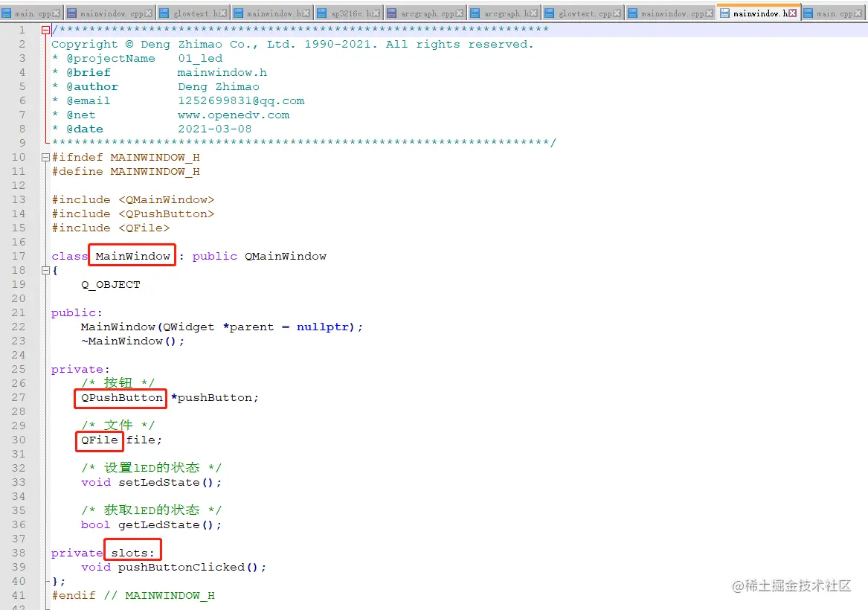This screenshot has height=610, width=868.
Task: Click QPushButton type on line 27
Action: pyautogui.click(x=121, y=397)
